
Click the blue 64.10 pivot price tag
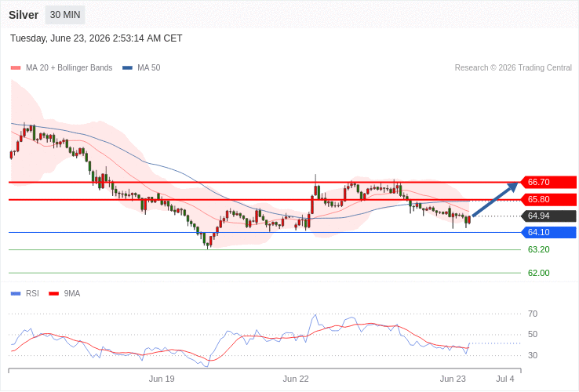click(x=548, y=232)
